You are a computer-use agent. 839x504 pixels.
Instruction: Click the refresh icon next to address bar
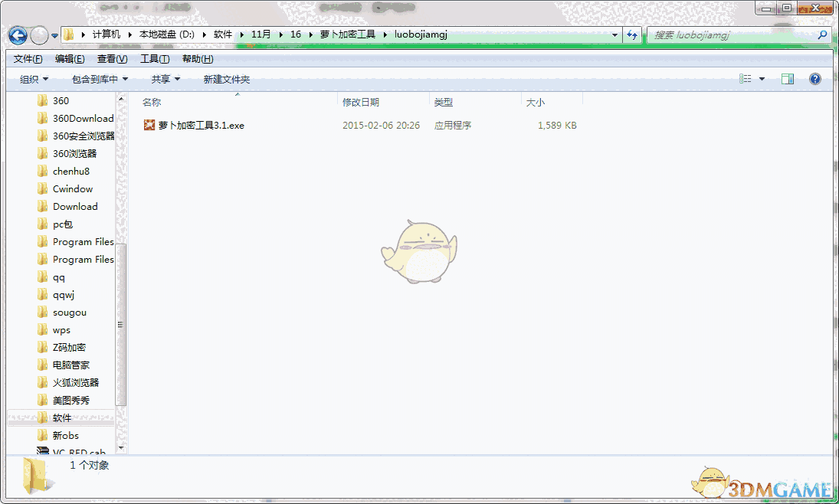coord(631,34)
